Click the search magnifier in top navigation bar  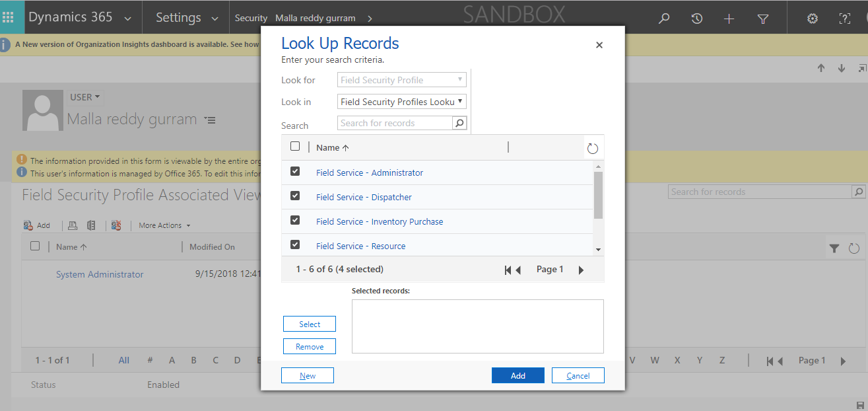664,19
